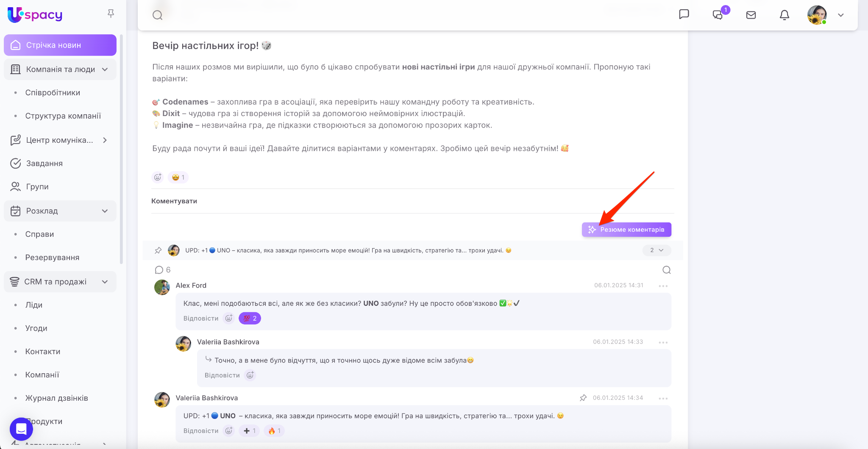Open options menu for Alex Ford's comment

click(x=663, y=286)
